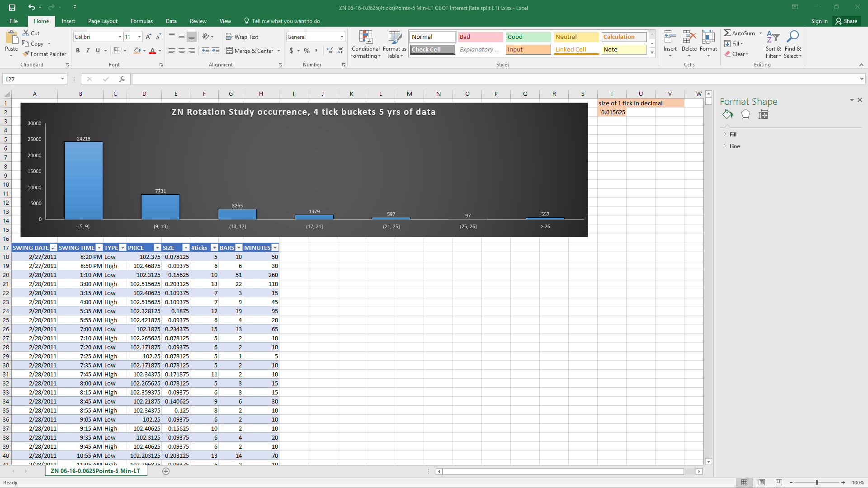
Task: Click the Name Box showing L27
Action: click(31, 79)
